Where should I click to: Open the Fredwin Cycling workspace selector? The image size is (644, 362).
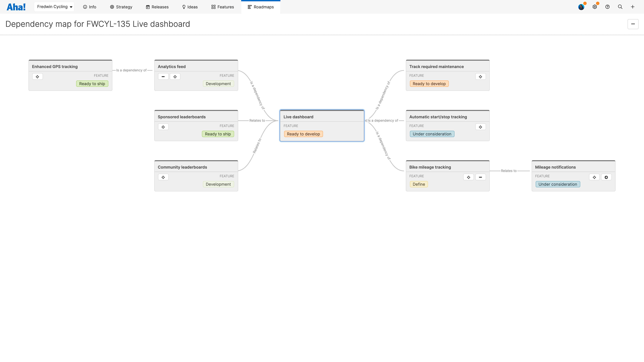54,6
